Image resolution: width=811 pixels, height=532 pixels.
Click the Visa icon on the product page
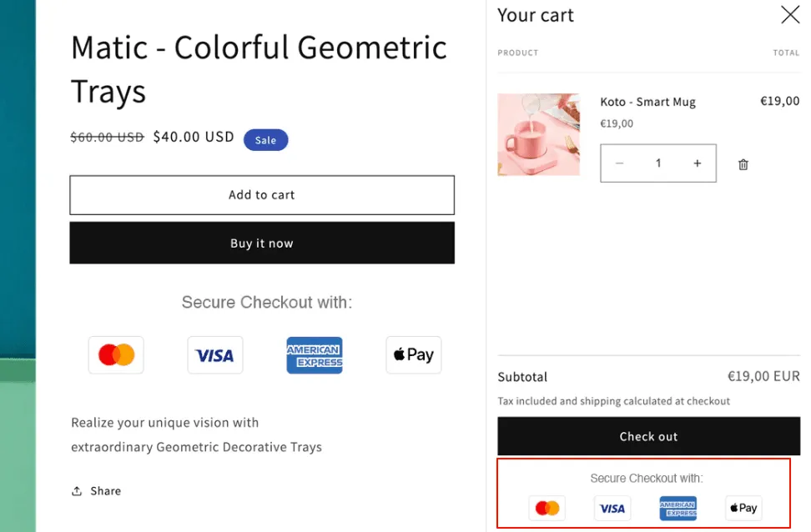pyautogui.click(x=215, y=355)
